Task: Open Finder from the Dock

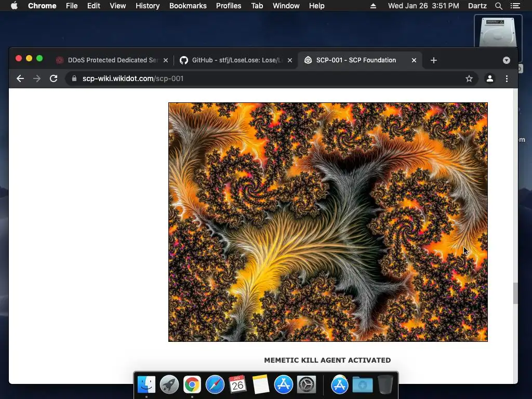Action: tap(146, 385)
